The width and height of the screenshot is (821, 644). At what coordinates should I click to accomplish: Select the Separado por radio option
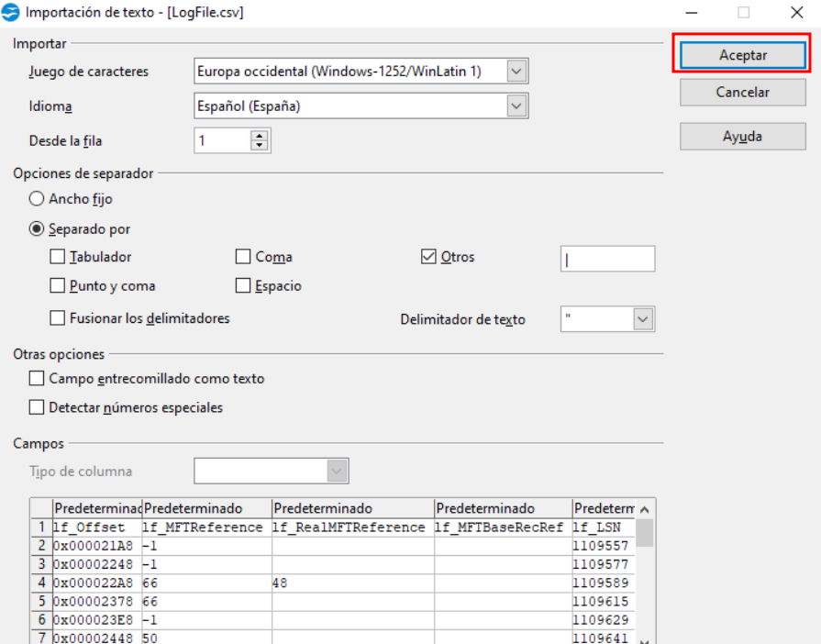pos(37,229)
